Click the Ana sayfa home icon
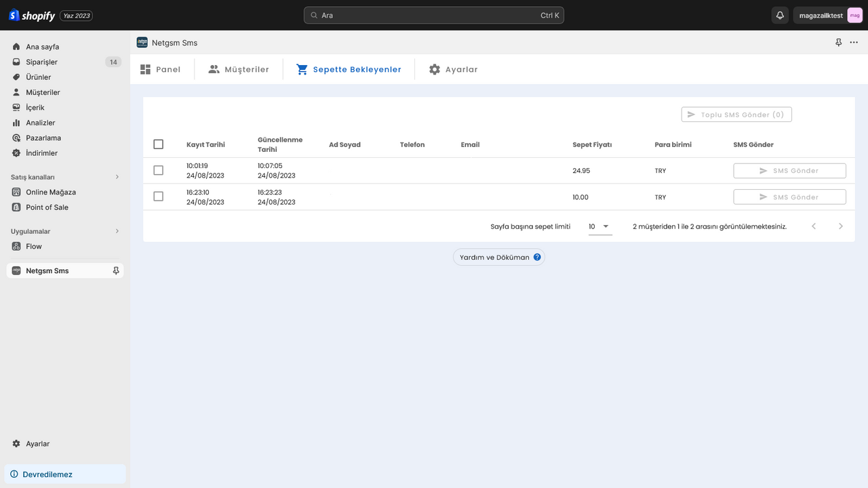 pos(16,47)
